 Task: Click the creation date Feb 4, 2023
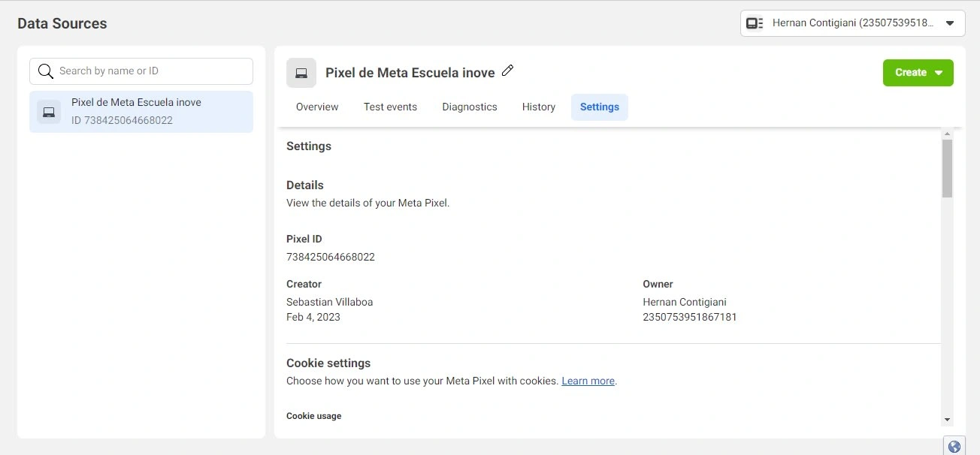313,317
